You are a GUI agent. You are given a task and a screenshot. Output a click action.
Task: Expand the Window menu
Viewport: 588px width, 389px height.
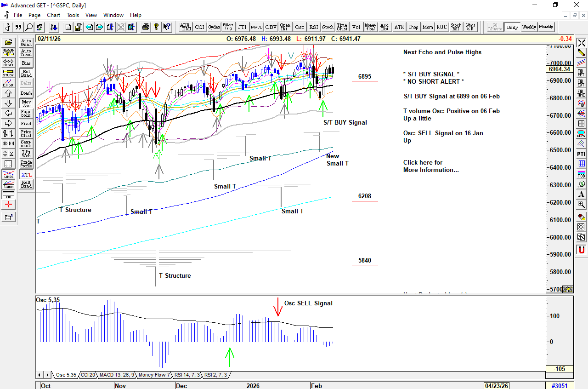(113, 15)
